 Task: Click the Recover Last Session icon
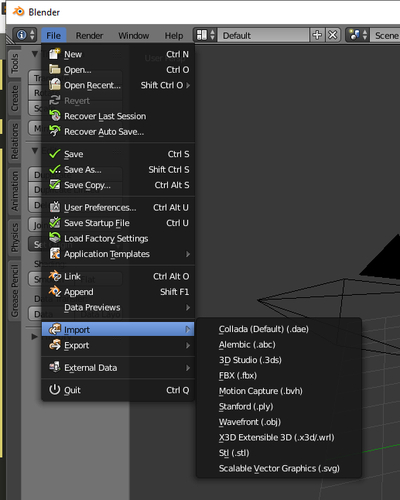click(55, 116)
